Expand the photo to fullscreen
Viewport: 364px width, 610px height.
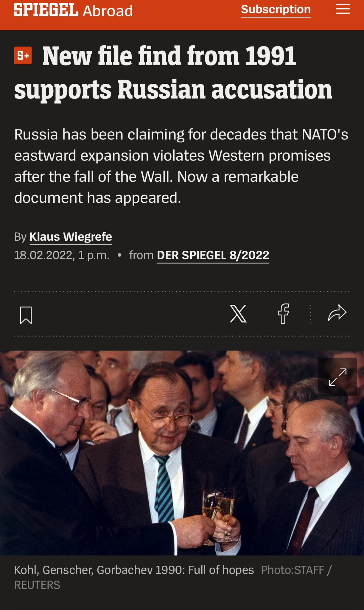(x=337, y=377)
